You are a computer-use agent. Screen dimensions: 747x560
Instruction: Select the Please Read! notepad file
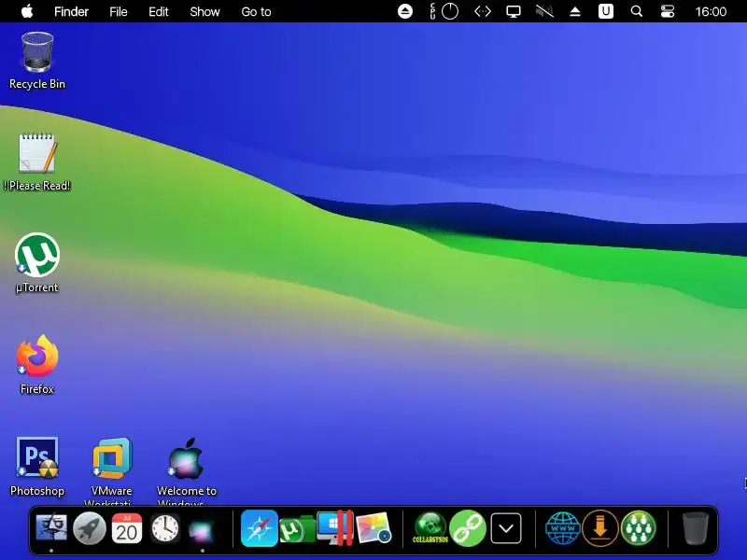coord(37,161)
